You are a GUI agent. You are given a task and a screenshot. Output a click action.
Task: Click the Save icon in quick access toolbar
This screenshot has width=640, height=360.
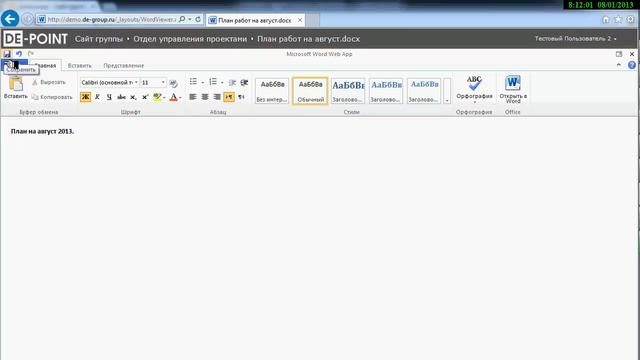[x=7, y=54]
